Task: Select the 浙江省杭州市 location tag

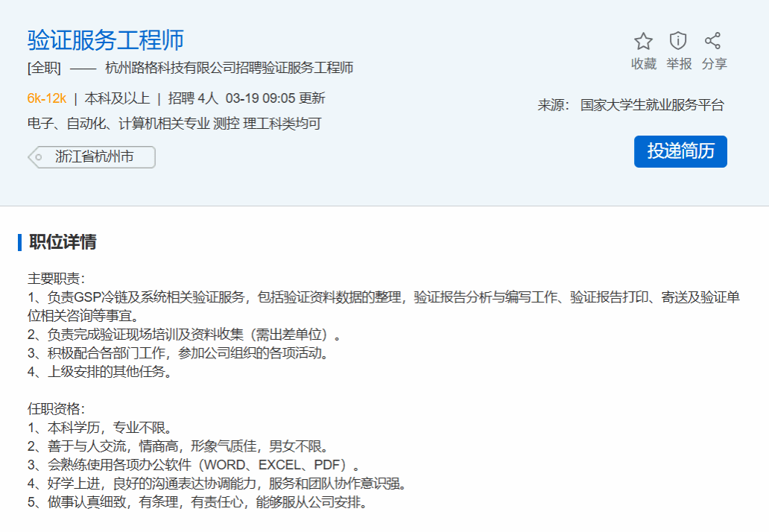Action: 94,157
